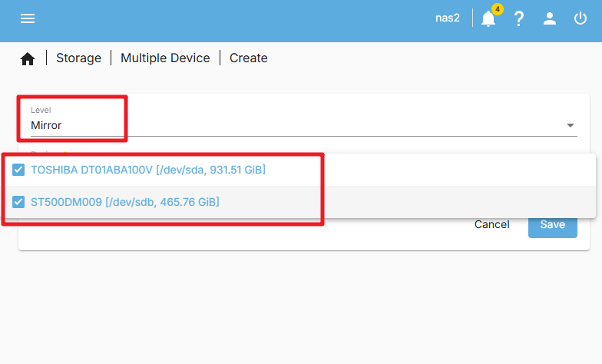Open the user account menu icon
602x364 pixels.
click(550, 18)
